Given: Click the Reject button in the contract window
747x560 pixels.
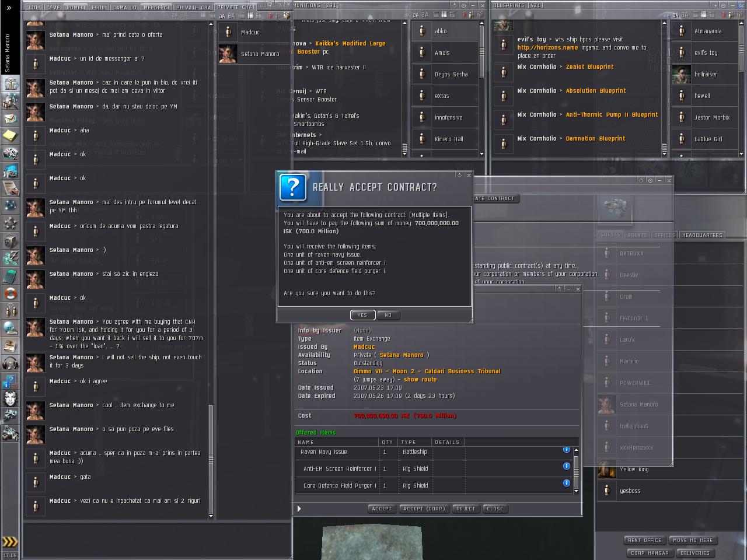Looking at the screenshot, I should click(466, 509).
